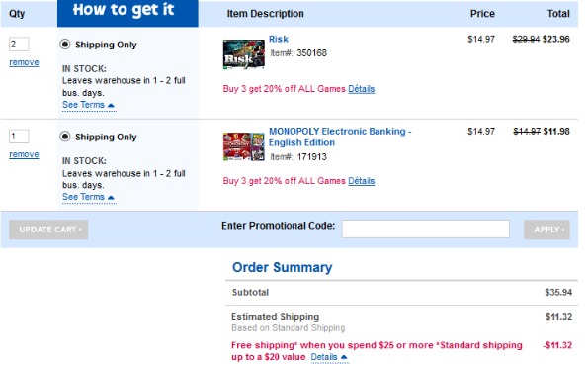Remove the Monopoly item from cart
Viewport: 588px width, 369px height.
coord(24,154)
